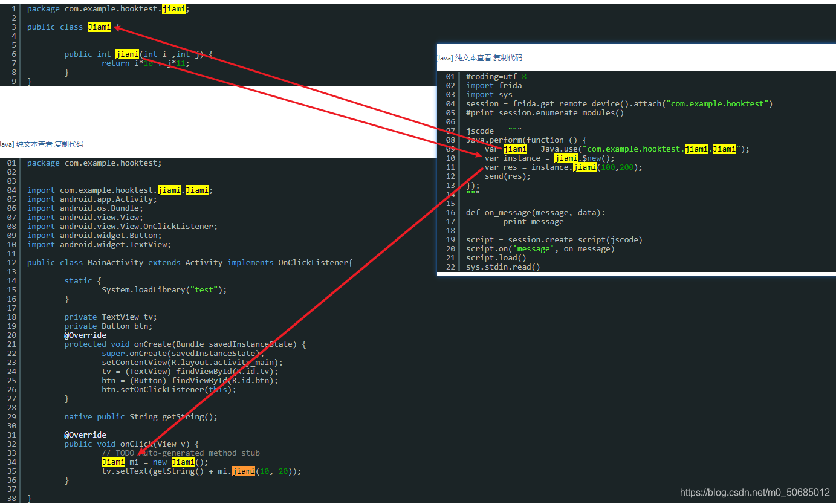The width and height of the screenshot is (836, 504).
Task: Click the 'sys.stdin.read()' line
Action: [503, 267]
